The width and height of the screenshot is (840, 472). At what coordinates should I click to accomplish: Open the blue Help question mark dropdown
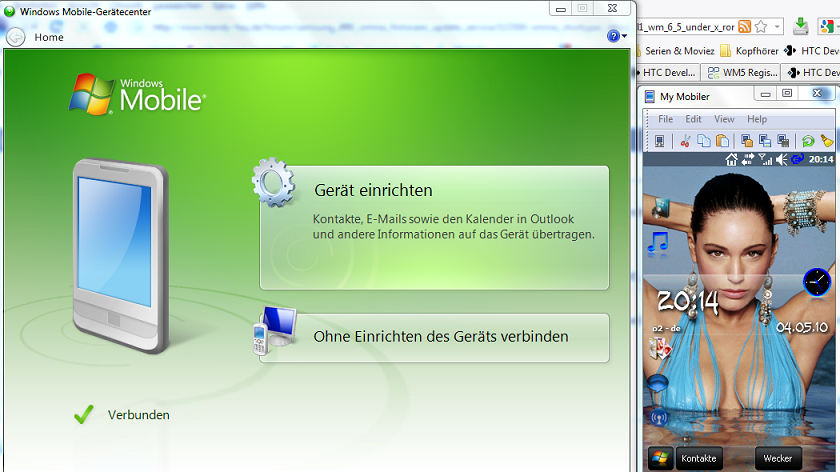[617, 36]
